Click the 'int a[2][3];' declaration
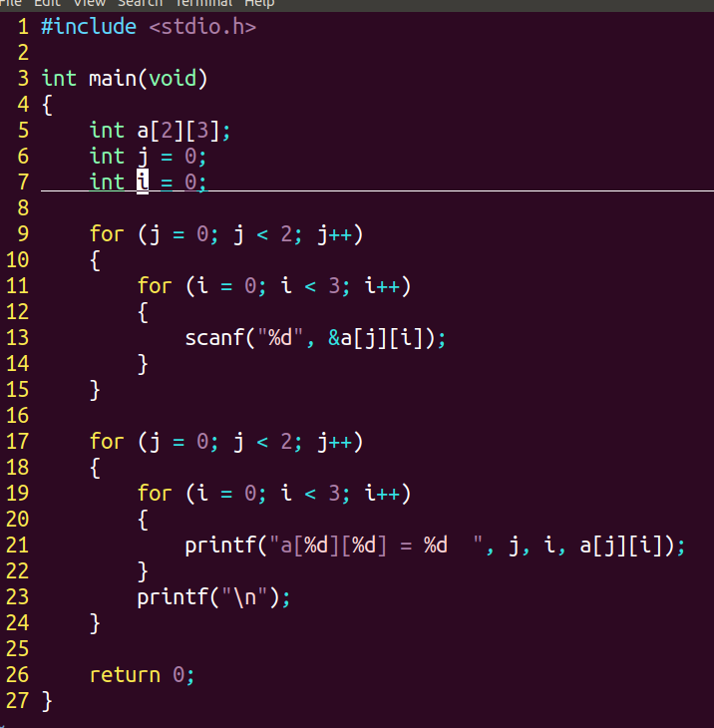This screenshot has width=714, height=728. [160, 130]
